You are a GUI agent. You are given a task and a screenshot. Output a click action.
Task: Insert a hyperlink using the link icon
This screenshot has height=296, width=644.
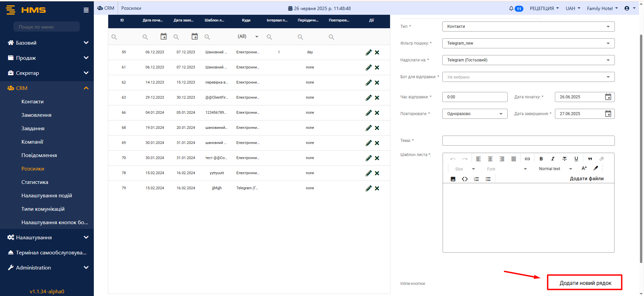pyautogui.click(x=527, y=159)
